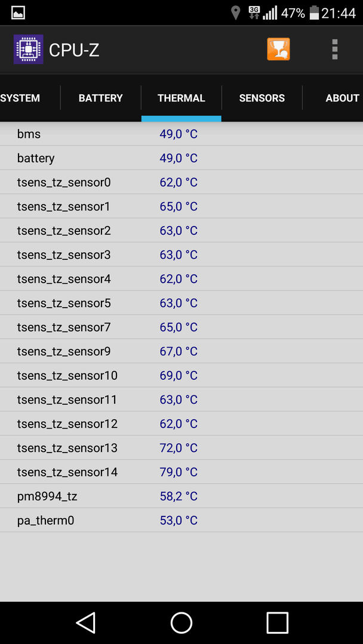This screenshot has width=363, height=644.
Task: Switch to the SYSTEM tab
Action: (20, 98)
